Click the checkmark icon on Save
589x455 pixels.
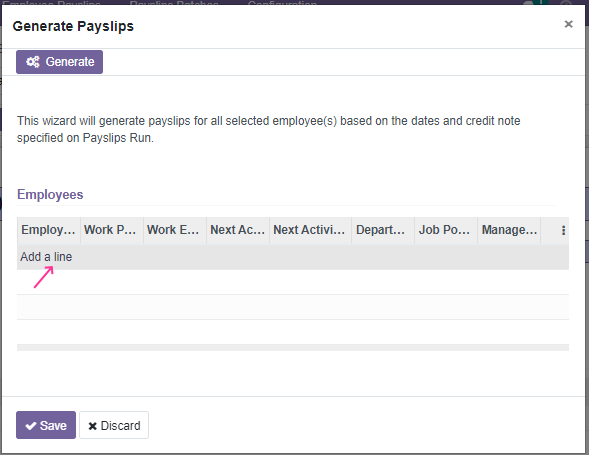click(x=30, y=426)
